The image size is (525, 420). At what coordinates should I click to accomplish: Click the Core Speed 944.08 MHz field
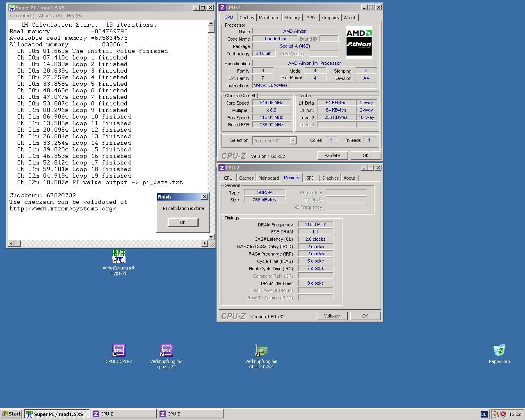271,103
